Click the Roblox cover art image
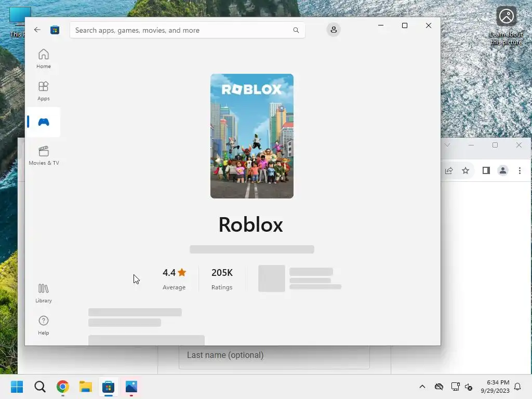This screenshot has height=399, width=532. (x=252, y=136)
